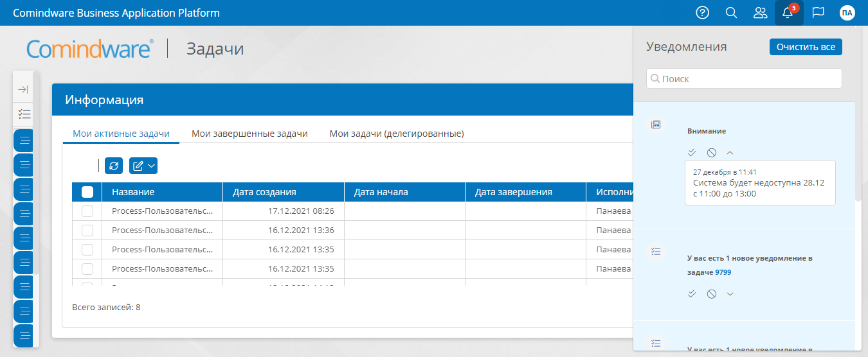Click the Внимание notification title
Screen dimensions: 868x357
click(x=706, y=131)
